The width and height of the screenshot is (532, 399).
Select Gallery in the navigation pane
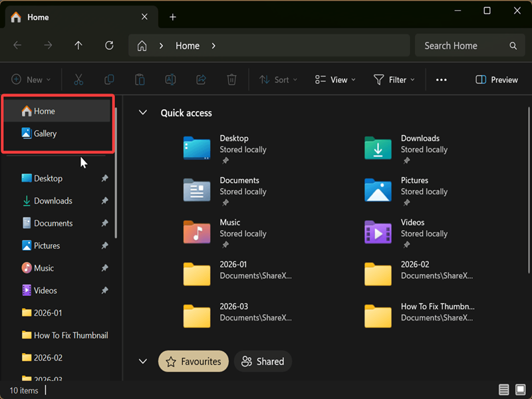(x=45, y=134)
